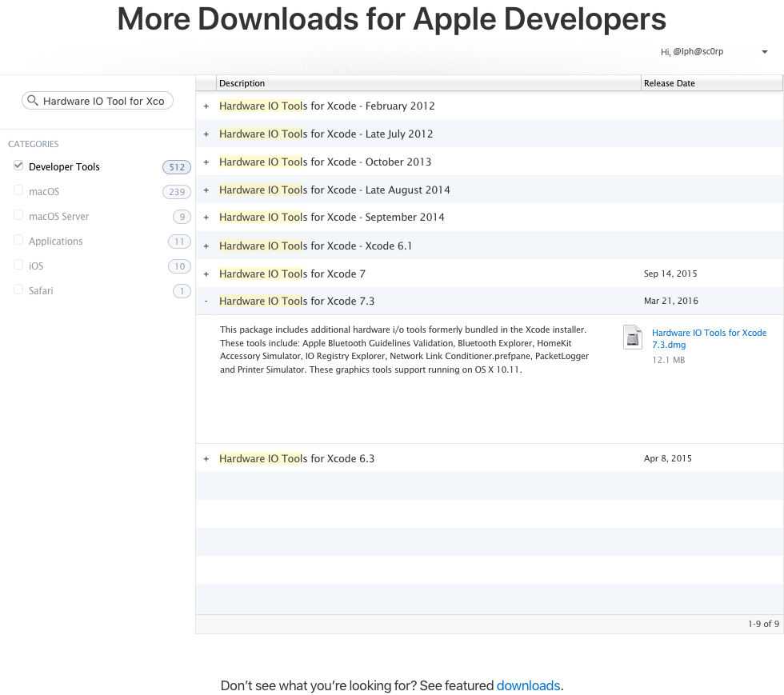
Task: Check the macOS category checkbox
Action: click(x=18, y=190)
